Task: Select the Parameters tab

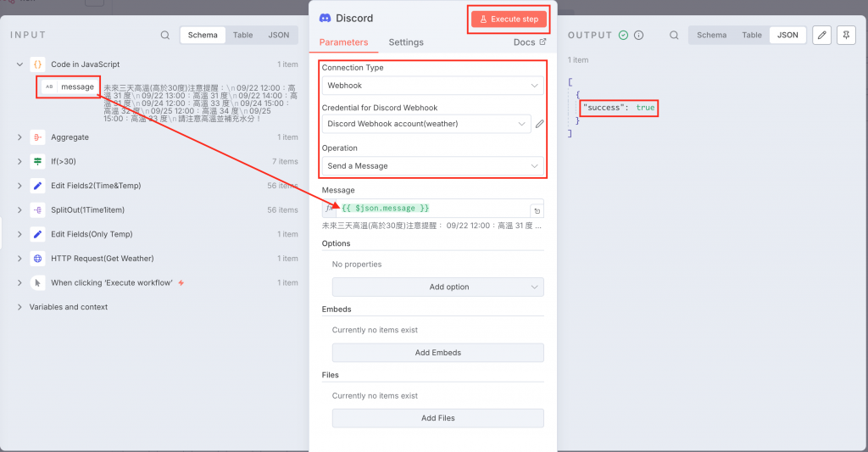Action: (x=343, y=42)
